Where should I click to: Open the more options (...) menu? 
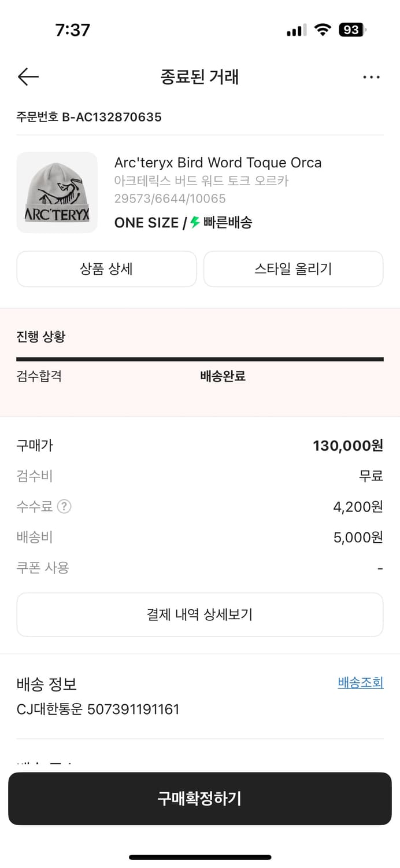(372, 76)
